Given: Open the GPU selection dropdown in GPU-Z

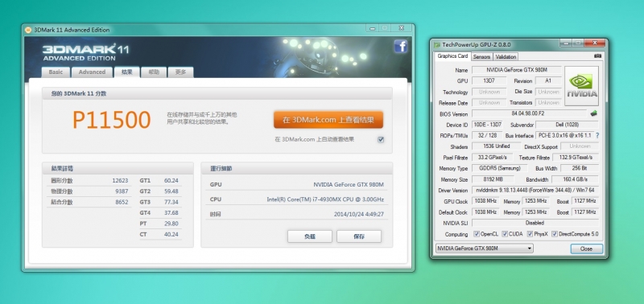Looking at the screenshot, I should [x=484, y=249].
